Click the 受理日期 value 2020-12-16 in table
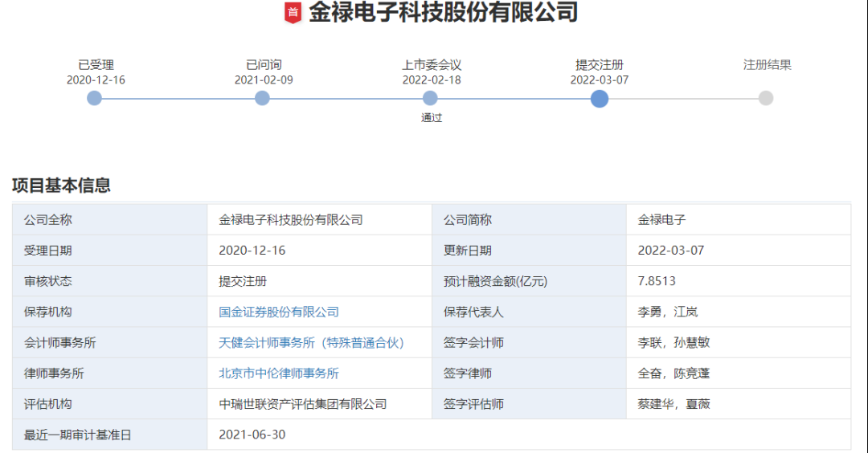 pyautogui.click(x=252, y=251)
